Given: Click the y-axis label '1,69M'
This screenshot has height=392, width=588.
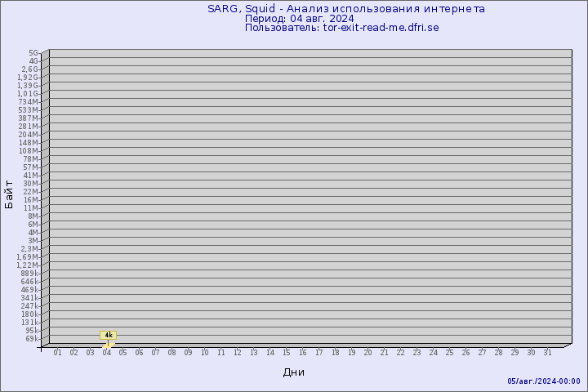Looking at the screenshot, I should (28, 257).
